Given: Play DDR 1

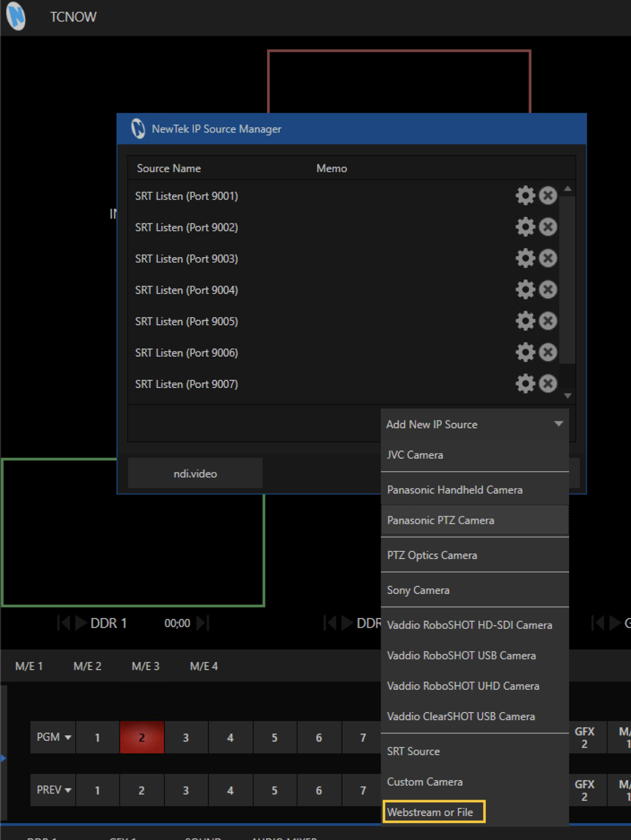Looking at the screenshot, I should point(81,623).
